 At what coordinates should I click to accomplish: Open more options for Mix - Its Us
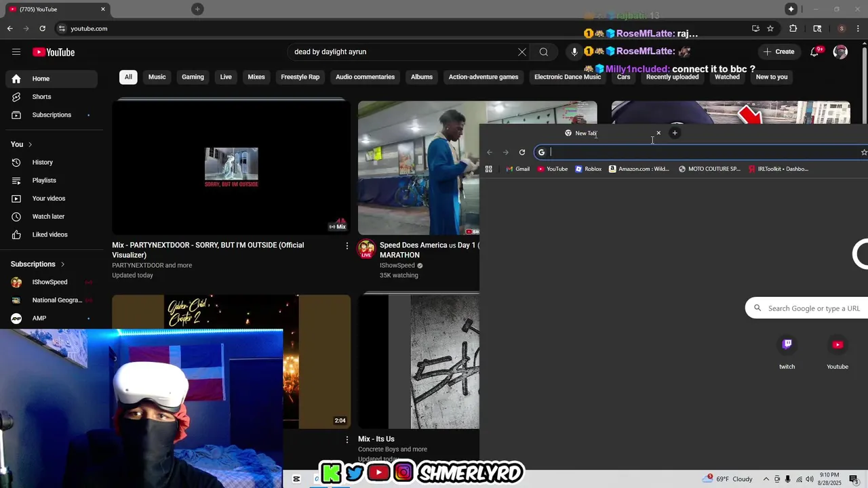pyautogui.click(x=347, y=439)
